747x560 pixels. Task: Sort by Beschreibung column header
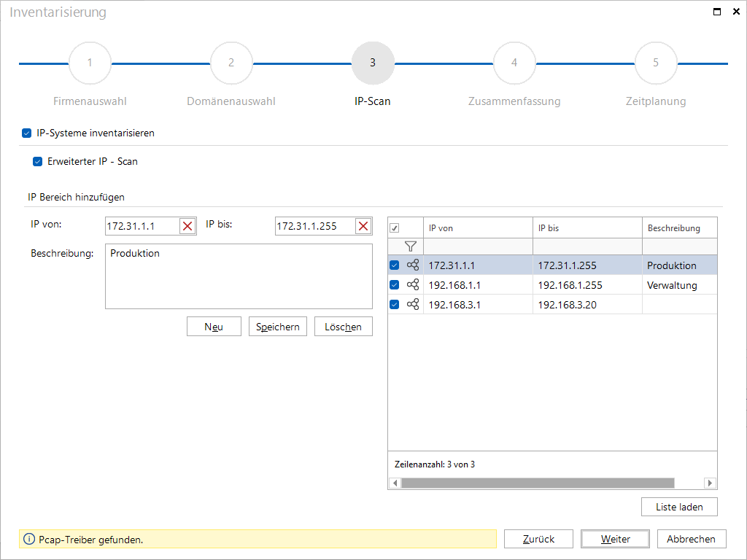click(x=680, y=228)
